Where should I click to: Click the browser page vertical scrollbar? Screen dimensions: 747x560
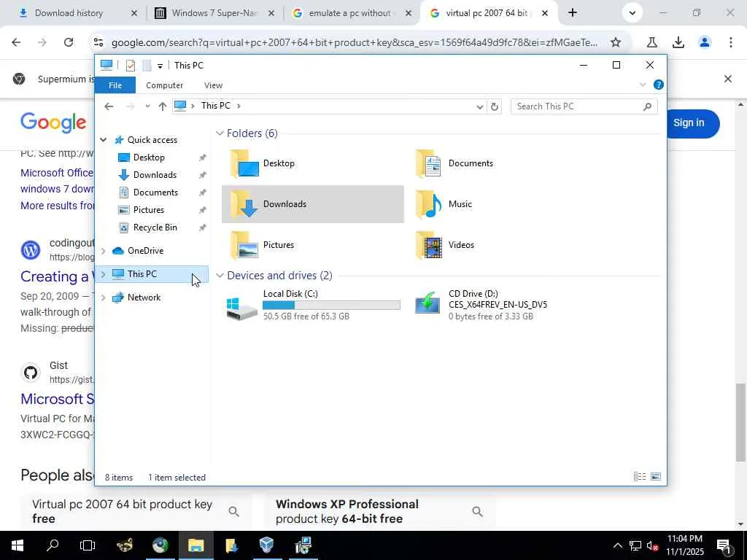click(x=741, y=423)
